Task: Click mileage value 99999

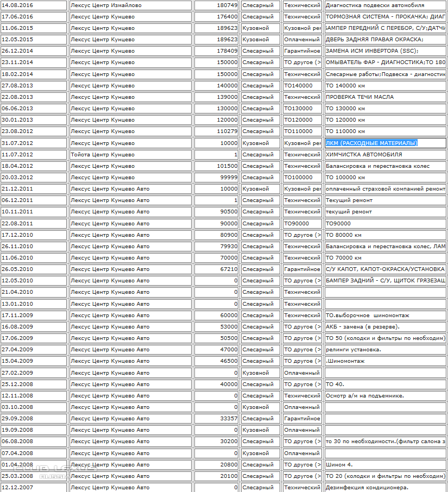Action: point(217,177)
